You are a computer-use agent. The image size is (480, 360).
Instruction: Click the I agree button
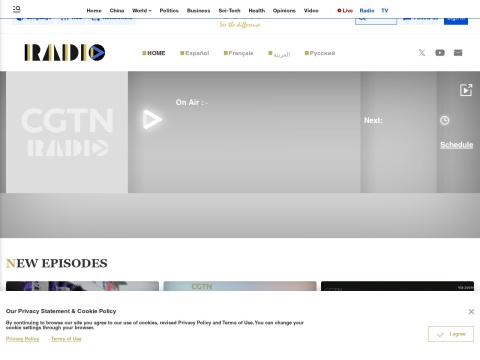[x=451, y=334]
